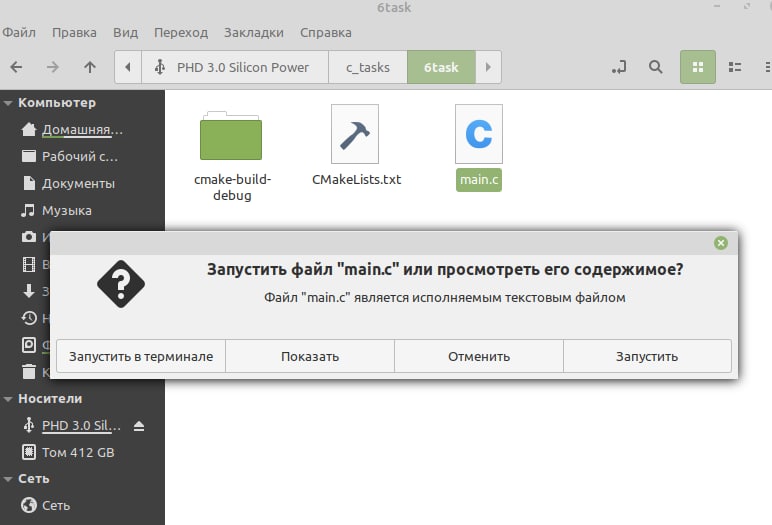Navigate up to the parent folder
Screen dimensions: 772x525
click(90, 67)
